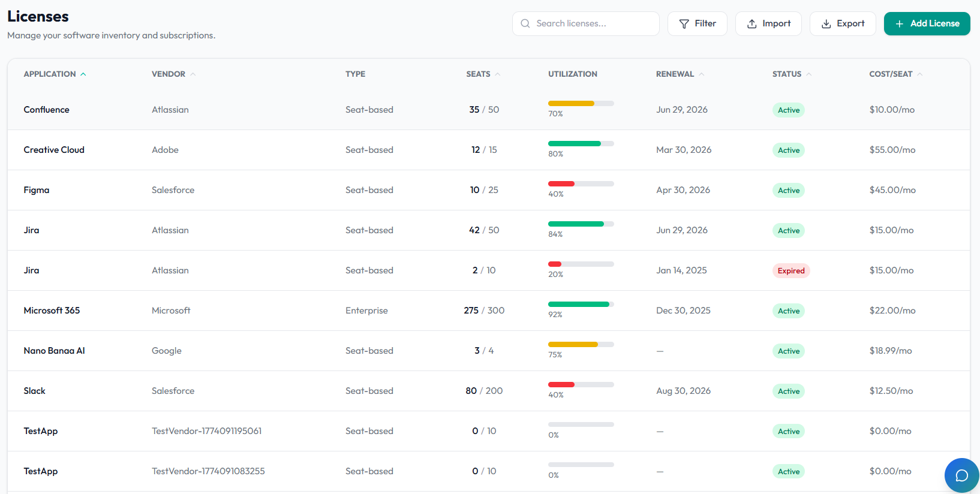Click the Type column header
Image resolution: width=980 pixels, height=494 pixels.
(x=355, y=74)
